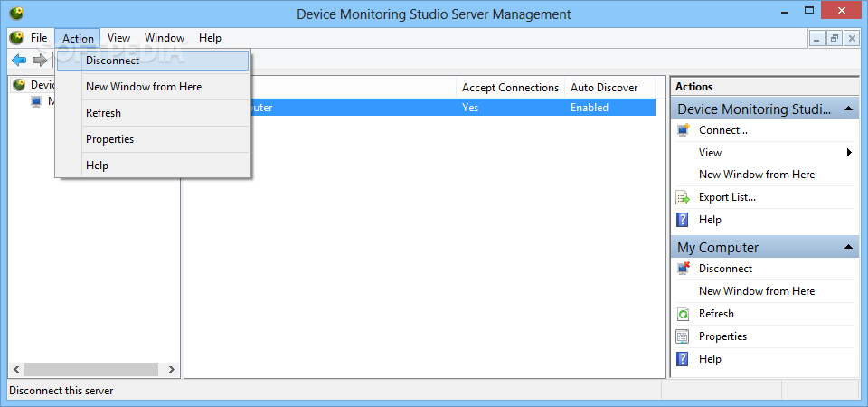Click Connect... link in Actions pane
Screen dimensions: 868x407
tap(723, 130)
